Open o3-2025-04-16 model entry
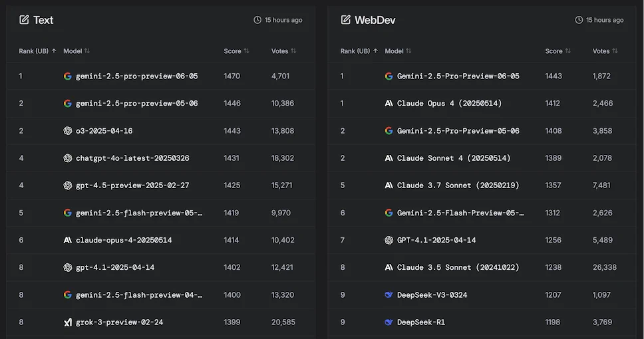The height and width of the screenshot is (339, 644). coord(104,130)
